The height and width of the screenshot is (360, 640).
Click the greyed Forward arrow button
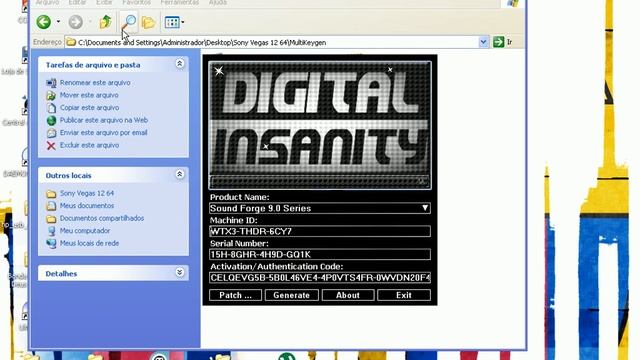pos(76,22)
